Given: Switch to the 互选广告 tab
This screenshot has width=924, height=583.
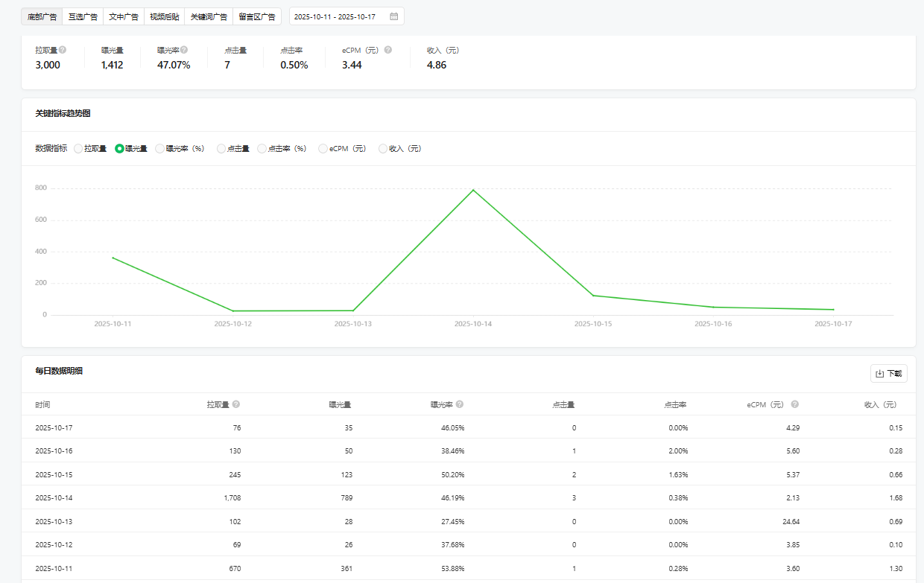Looking at the screenshot, I should click(83, 16).
